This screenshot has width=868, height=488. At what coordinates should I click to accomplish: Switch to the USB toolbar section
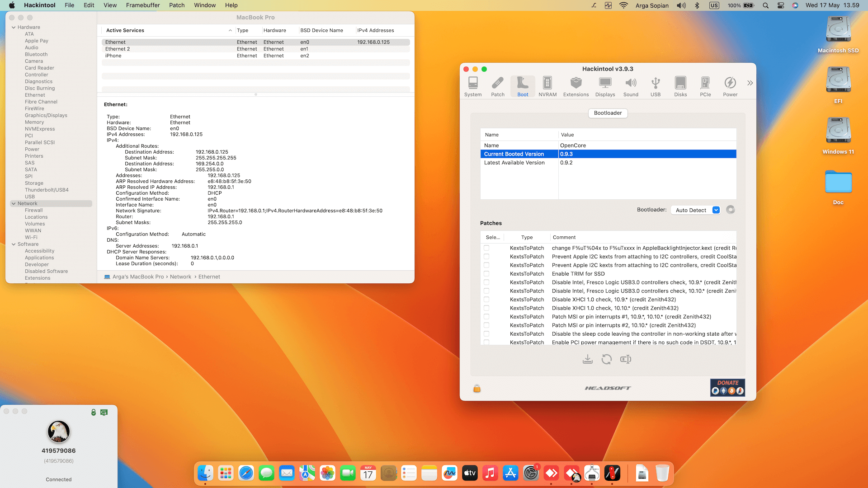pyautogui.click(x=655, y=86)
